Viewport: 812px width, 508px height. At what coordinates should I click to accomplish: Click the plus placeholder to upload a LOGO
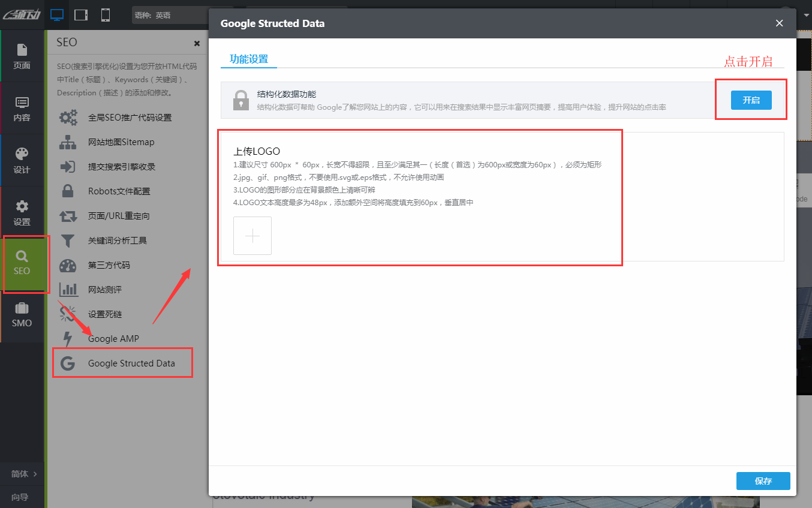[252, 235]
